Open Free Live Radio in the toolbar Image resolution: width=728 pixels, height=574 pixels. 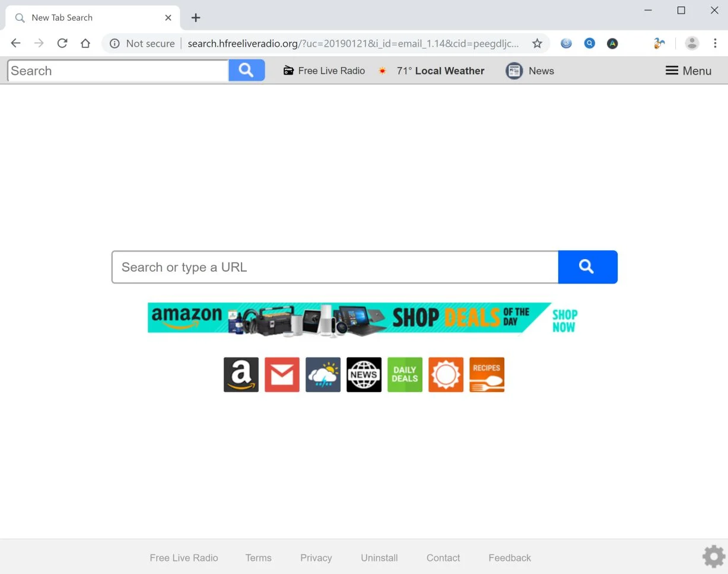(x=324, y=71)
